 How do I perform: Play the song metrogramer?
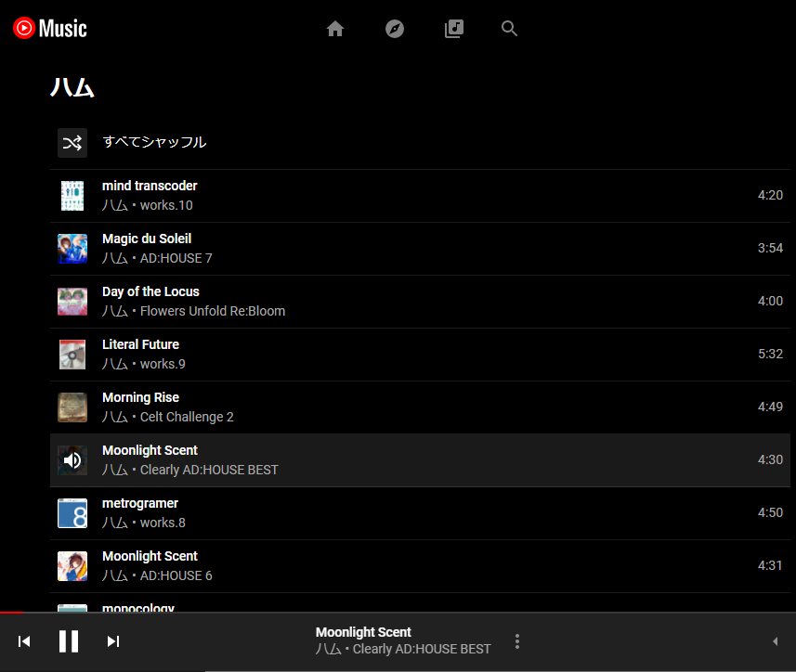point(140,504)
